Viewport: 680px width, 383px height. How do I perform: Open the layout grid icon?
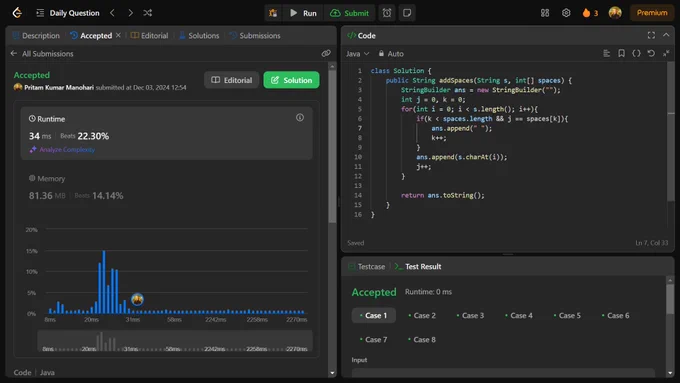[x=545, y=13]
